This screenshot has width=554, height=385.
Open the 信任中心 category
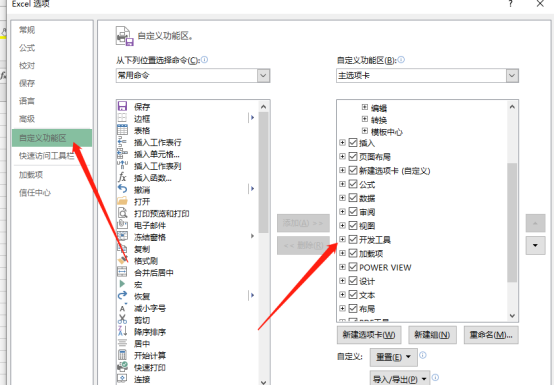pos(35,192)
